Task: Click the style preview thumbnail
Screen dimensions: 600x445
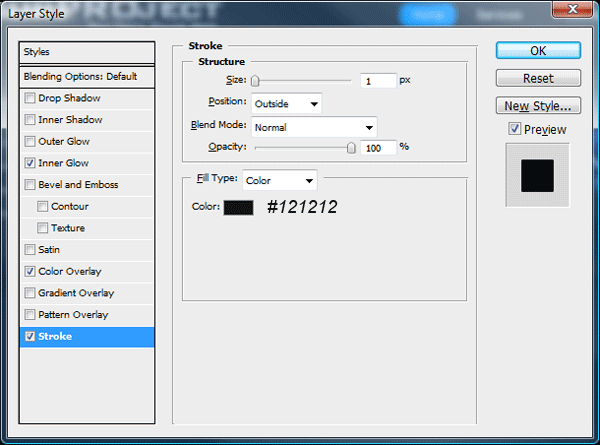Action: pos(537,176)
